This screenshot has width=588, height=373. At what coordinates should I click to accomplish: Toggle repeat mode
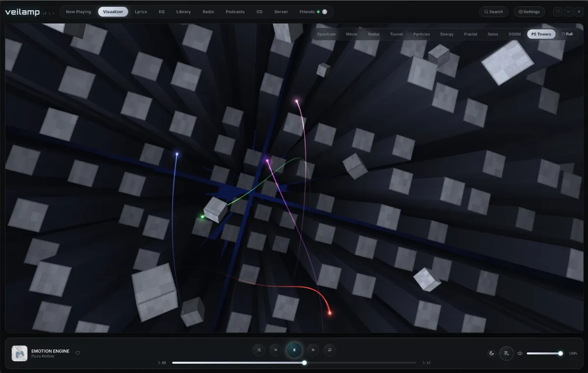click(330, 350)
